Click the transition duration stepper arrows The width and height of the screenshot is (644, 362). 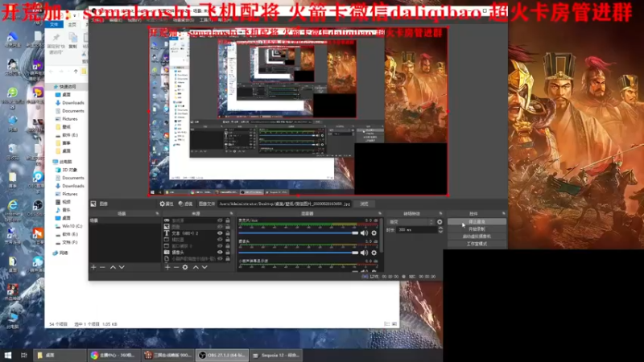tap(440, 230)
